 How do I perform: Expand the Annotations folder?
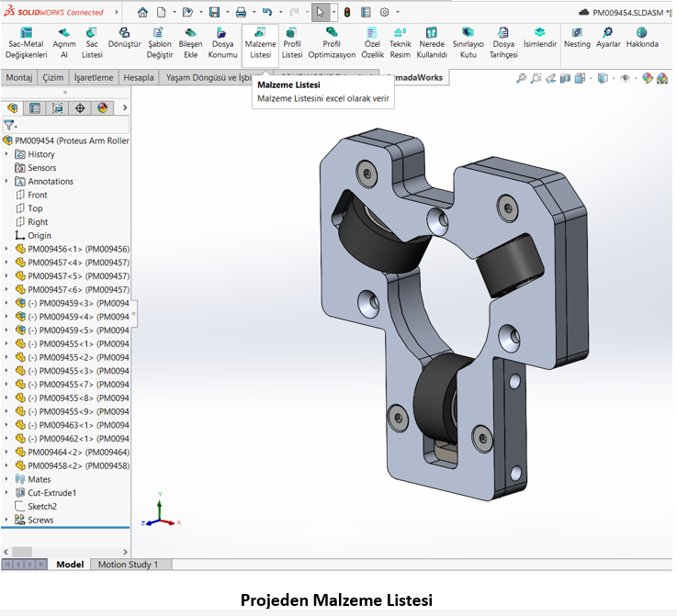coord(6,182)
